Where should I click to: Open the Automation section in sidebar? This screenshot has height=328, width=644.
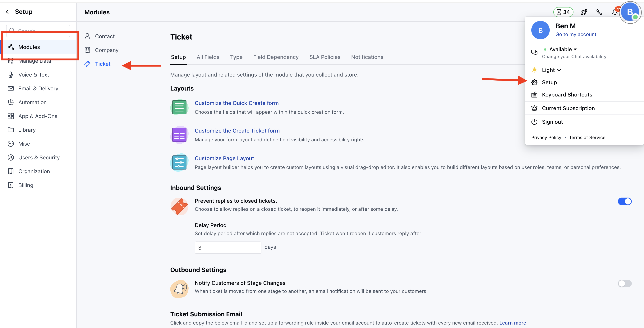pos(33,102)
